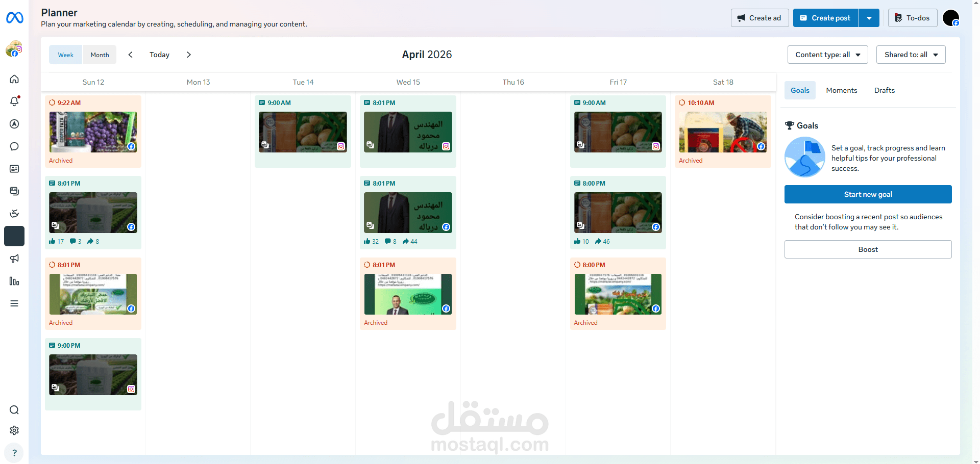This screenshot has width=980, height=464.
Task: Open Tue 14 9:00 AM potatoes post thumbnail
Action: [x=303, y=132]
